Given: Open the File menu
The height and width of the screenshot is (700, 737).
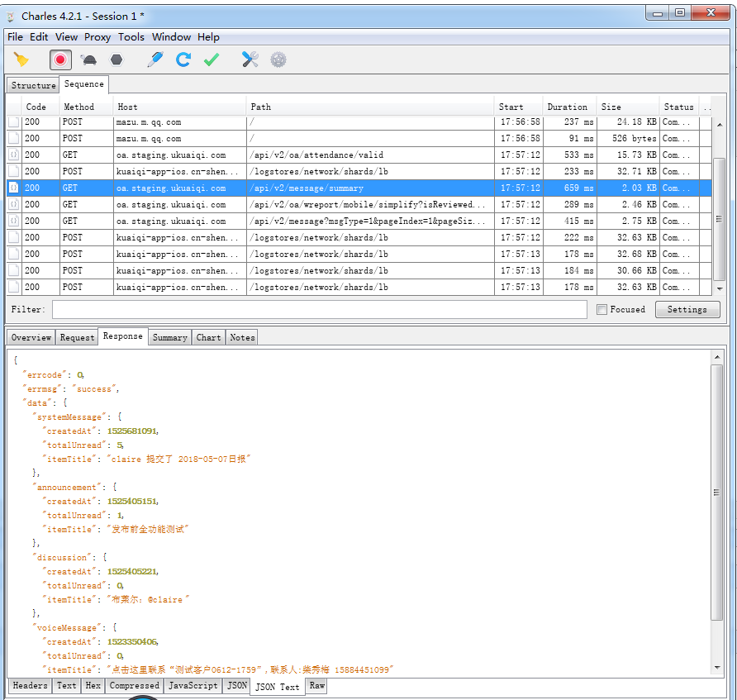Looking at the screenshot, I should [x=15, y=36].
